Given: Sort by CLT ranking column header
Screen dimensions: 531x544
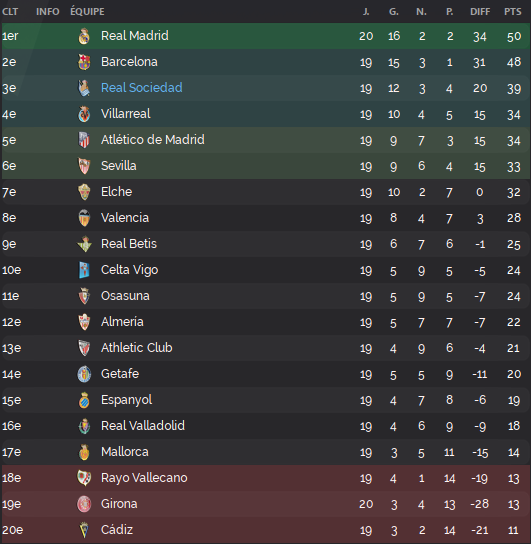Looking at the screenshot, I should [10, 12].
